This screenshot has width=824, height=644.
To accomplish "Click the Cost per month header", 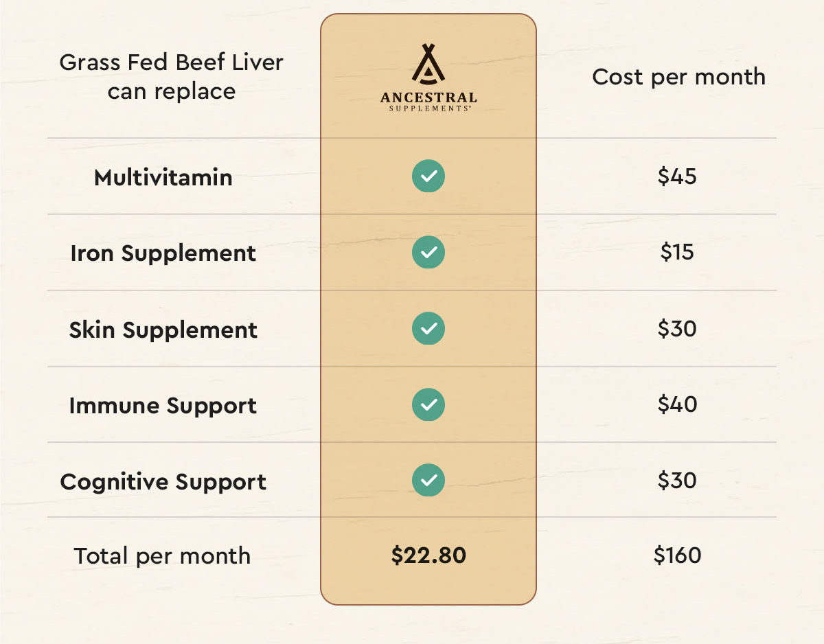I will pos(678,77).
